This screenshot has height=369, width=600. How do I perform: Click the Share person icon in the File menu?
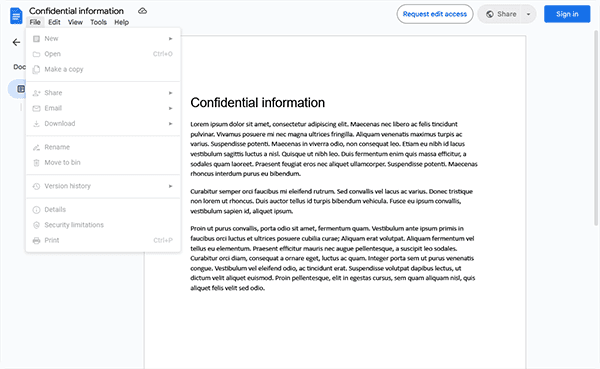(x=36, y=93)
